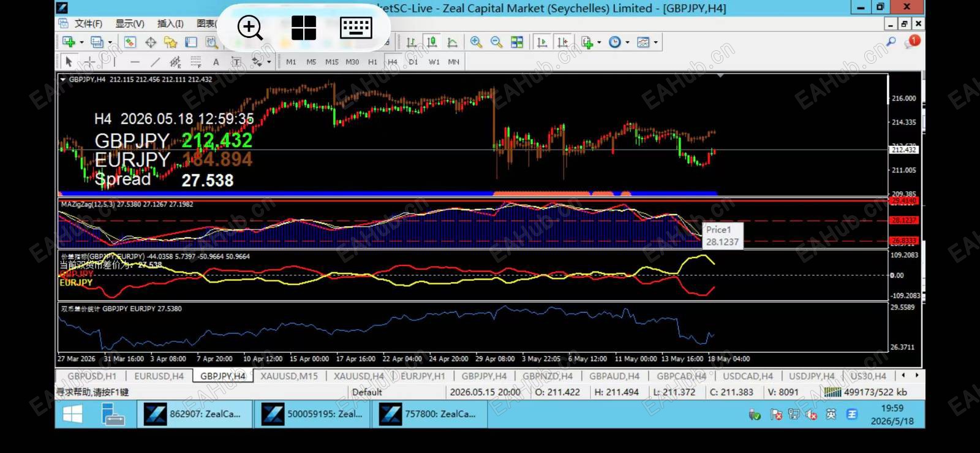This screenshot has height=453, width=980.
Task: Switch chart to line chart style
Action: [x=452, y=42]
